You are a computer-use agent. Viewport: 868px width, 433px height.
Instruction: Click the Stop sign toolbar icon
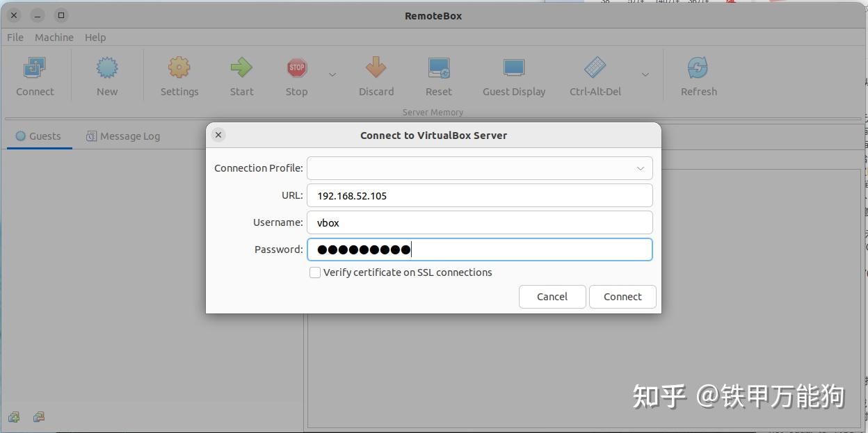tap(297, 68)
